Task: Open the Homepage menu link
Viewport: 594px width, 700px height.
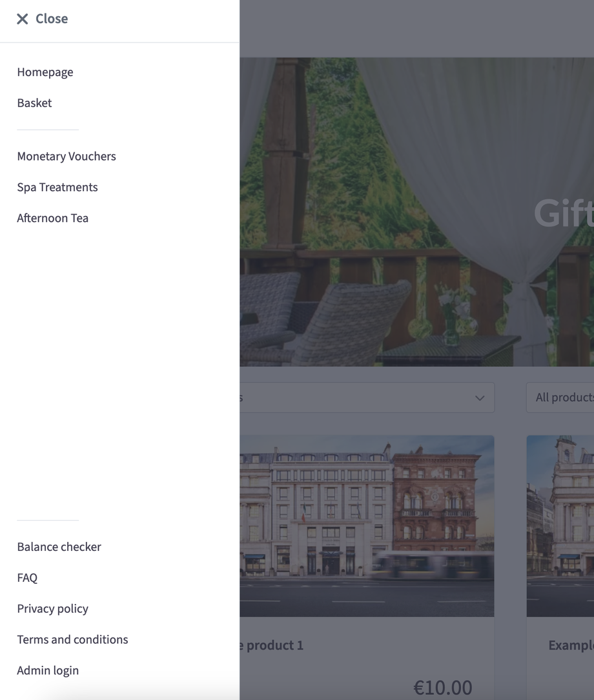Action: click(x=45, y=72)
